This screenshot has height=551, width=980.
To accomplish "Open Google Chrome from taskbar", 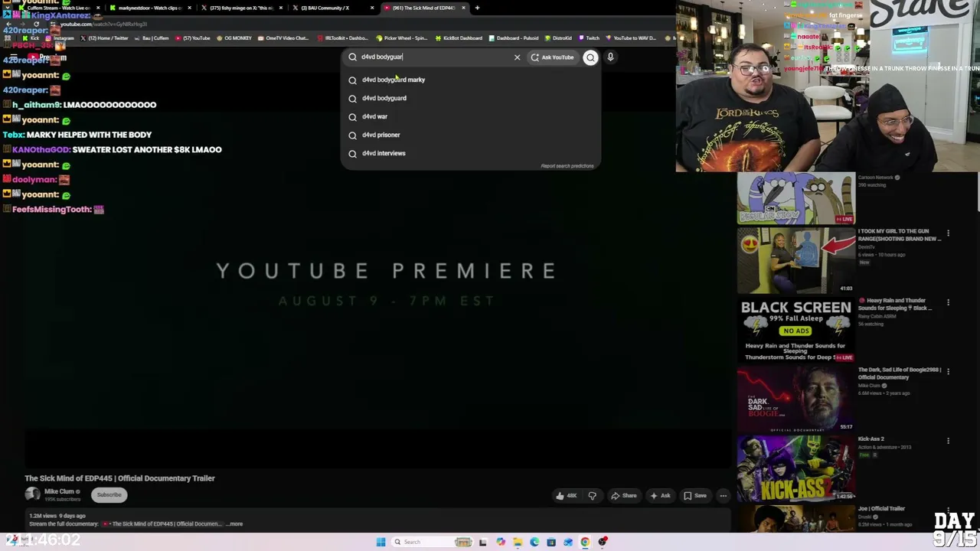I will (585, 542).
